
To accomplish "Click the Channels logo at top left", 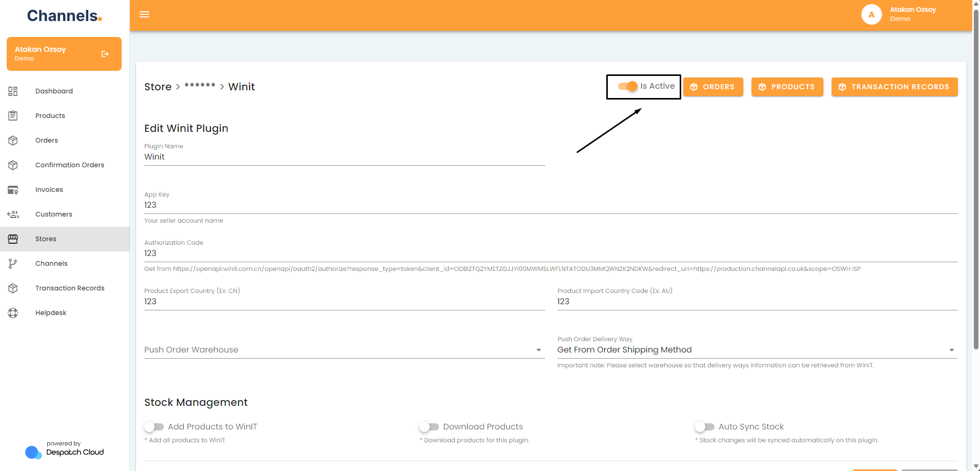I will (65, 16).
